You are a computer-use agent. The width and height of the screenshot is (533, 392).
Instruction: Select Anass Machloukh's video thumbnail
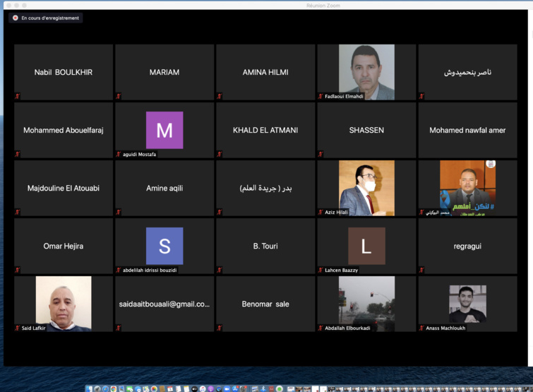[x=467, y=302]
